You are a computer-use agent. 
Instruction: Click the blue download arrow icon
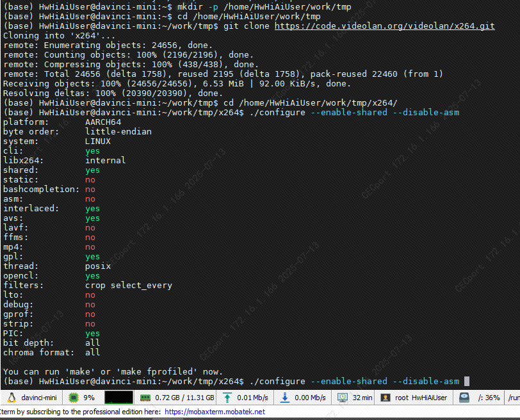[x=284, y=398]
